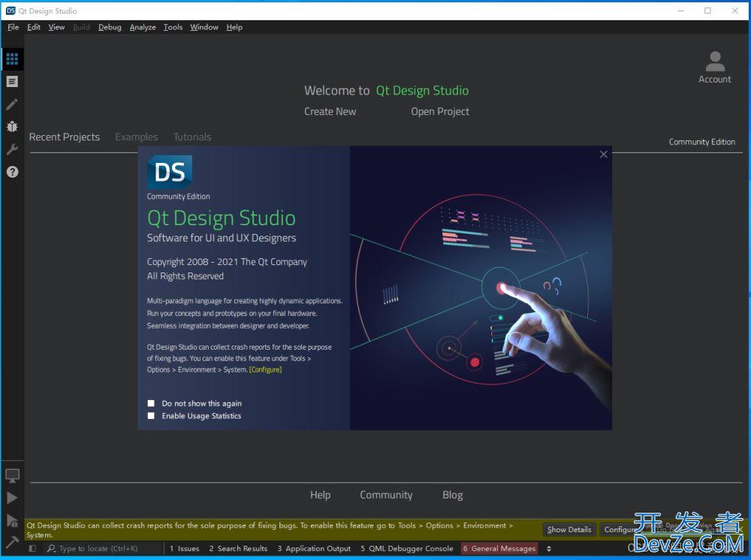This screenshot has width=751, height=560.
Task: Switch to Debug mode bug icon
Action: (x=12, y=126)
